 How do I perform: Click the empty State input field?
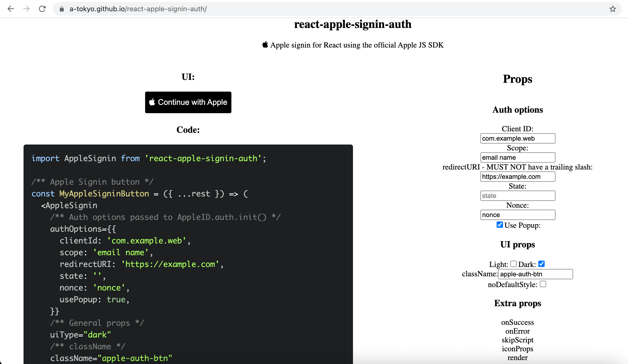pos(518,196)
